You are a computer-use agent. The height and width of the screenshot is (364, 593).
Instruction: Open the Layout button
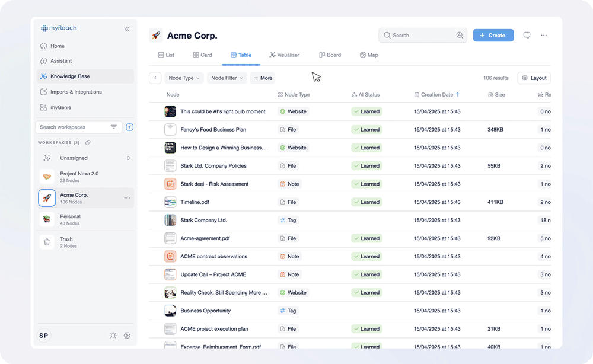pyautogui.click(x=534, y=78)
